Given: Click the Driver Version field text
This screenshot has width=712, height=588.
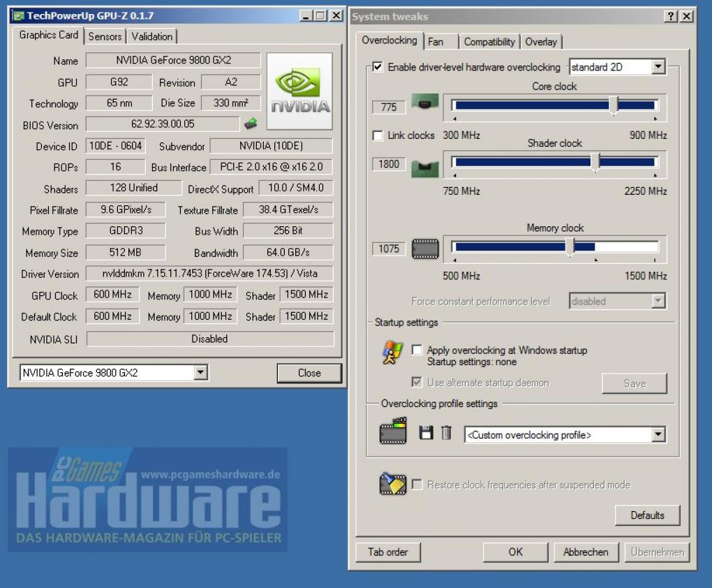Looking at the screenshot, I should (x=210, y=274).
